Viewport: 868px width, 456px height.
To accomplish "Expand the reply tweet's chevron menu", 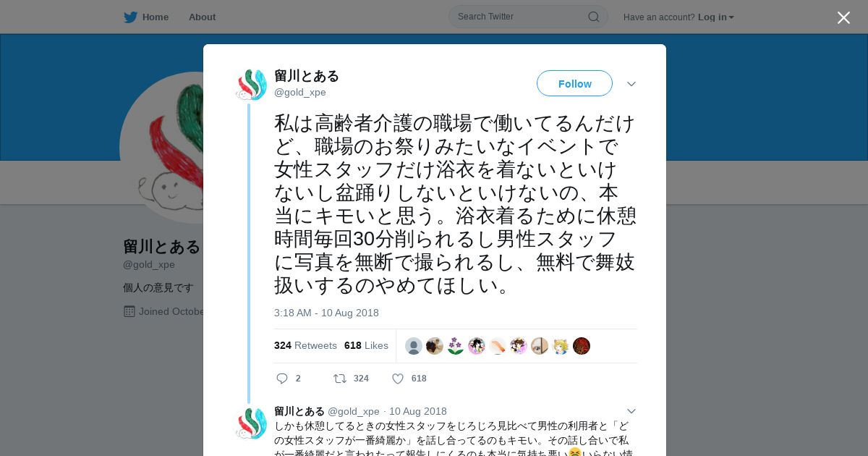I will [631, 411].
